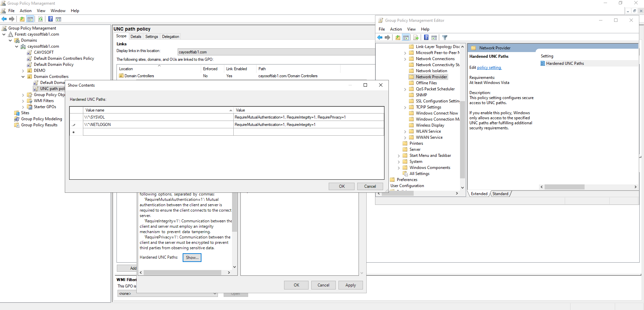Switch to the Standard tab in the Editor
Screen dimensions: 644x310
(500, 194)
